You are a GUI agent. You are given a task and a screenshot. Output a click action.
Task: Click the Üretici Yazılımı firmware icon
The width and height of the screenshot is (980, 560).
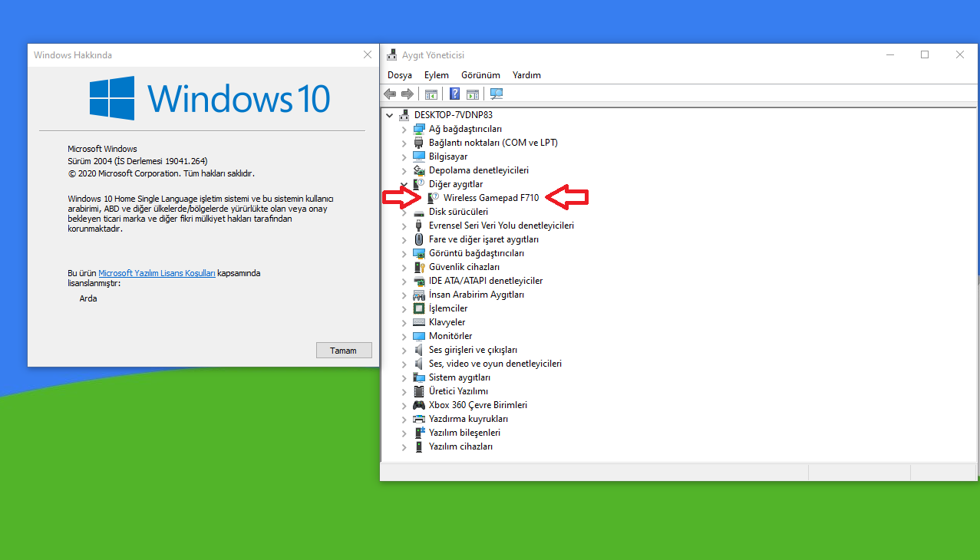419,391
